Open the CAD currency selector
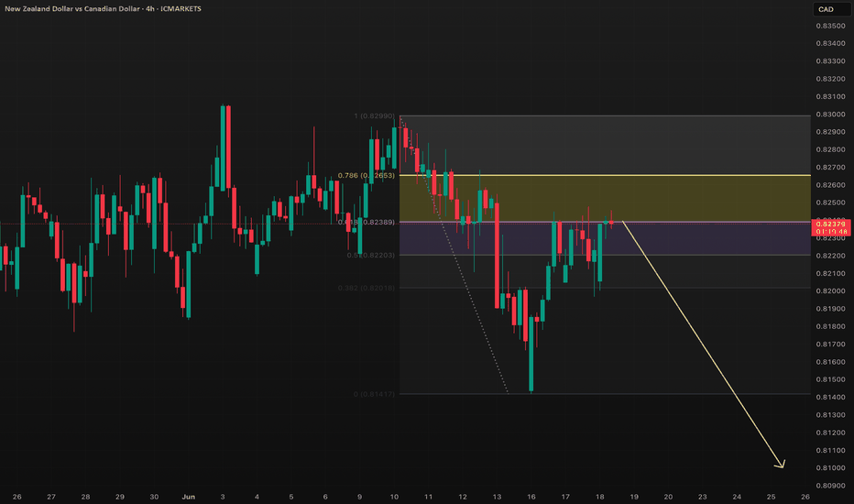 coord(832,9)
